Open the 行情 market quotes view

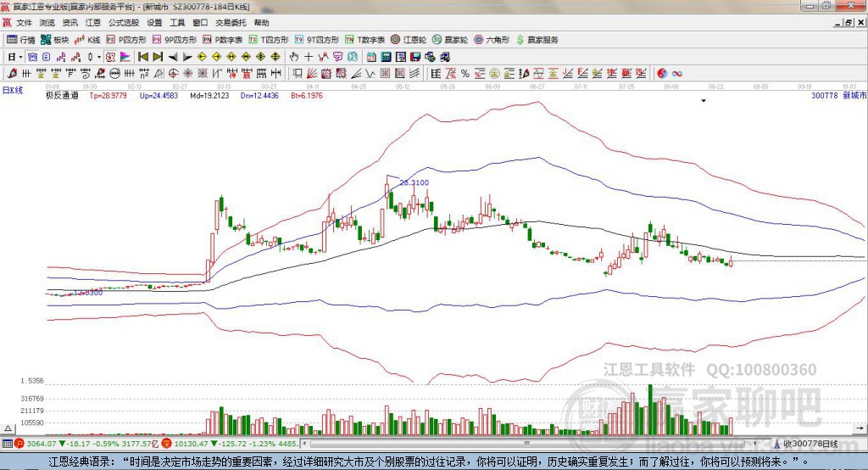20,40
